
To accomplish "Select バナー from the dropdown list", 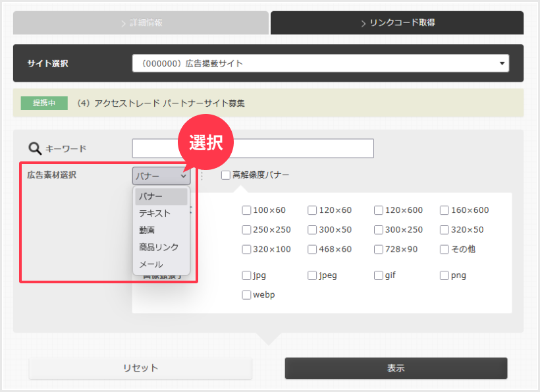I will (x=161, y=196).
